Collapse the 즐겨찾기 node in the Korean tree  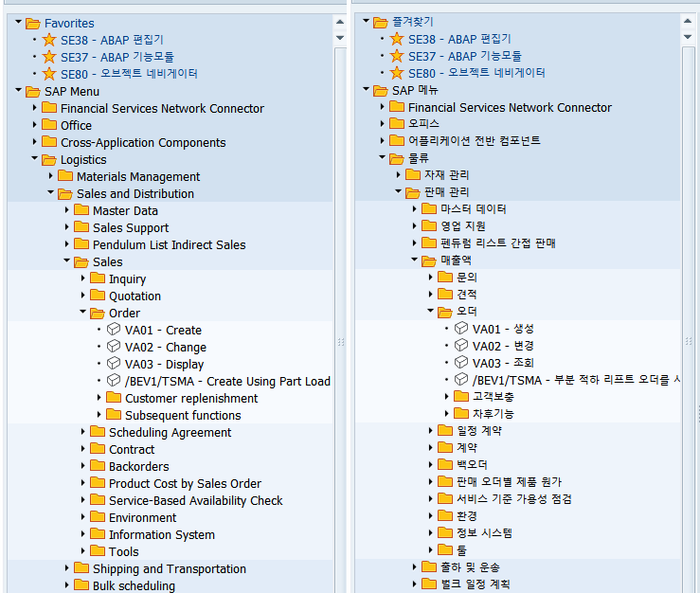pyautogui.click(x=366, y=21)
